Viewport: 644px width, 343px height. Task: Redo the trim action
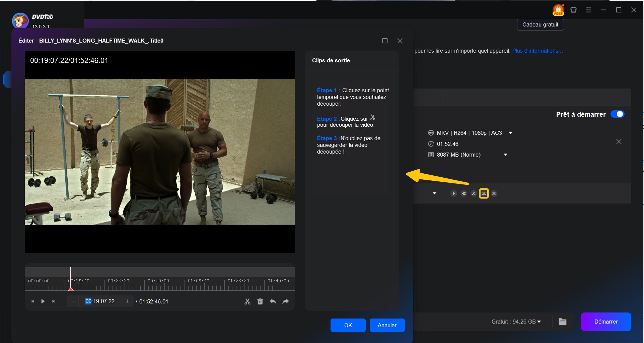[x=286, y=301]
